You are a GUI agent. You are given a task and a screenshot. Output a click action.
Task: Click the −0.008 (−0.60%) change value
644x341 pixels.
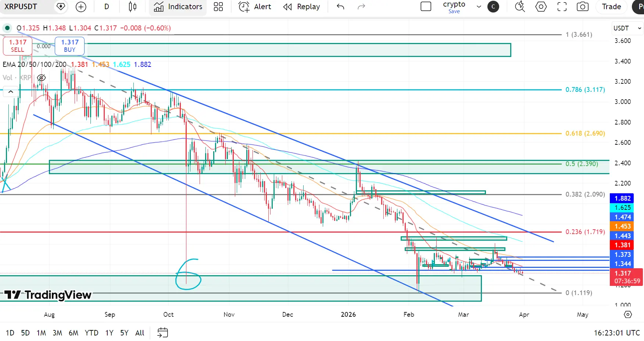(x=146, y=28)
